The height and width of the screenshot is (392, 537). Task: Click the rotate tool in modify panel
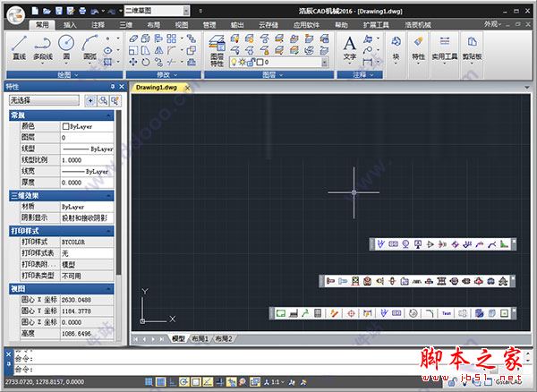click(146, 62)
